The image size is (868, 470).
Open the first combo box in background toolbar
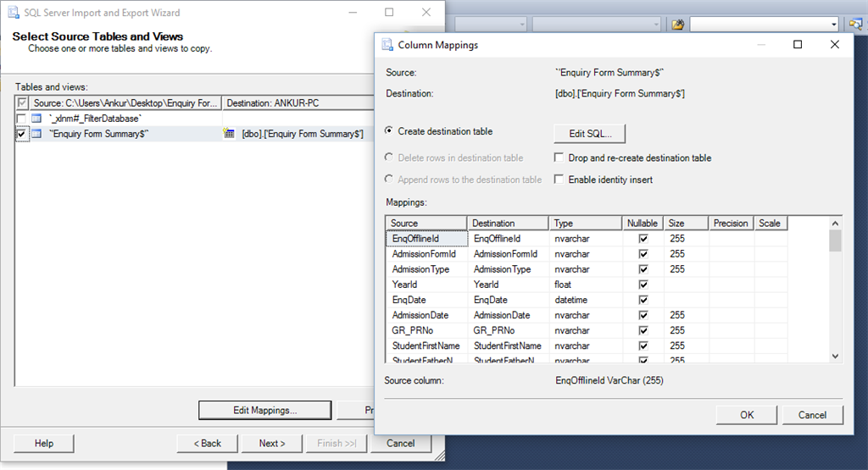pyautogui.click(x=491, y=25)
